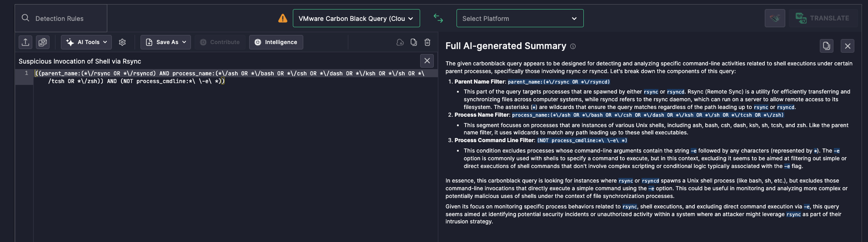Open the Select Platform dropdown
The width and height of the screenshot is (868, 242).
pos(520,18)
